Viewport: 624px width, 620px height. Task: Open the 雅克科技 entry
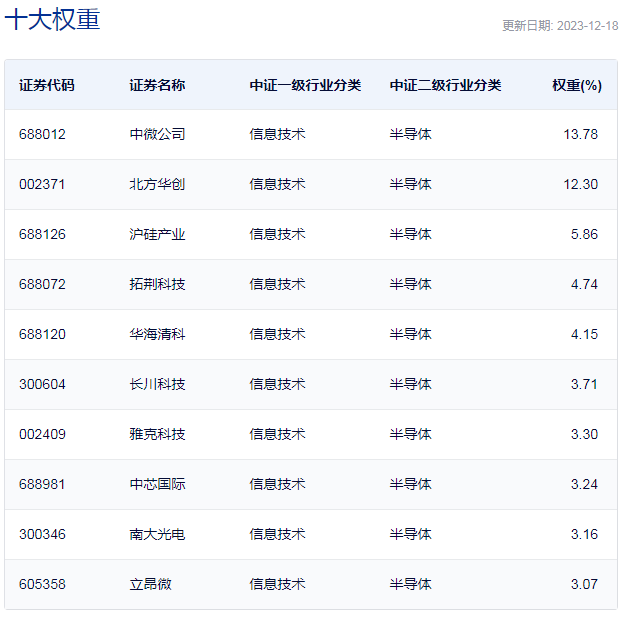click(157, 434)
